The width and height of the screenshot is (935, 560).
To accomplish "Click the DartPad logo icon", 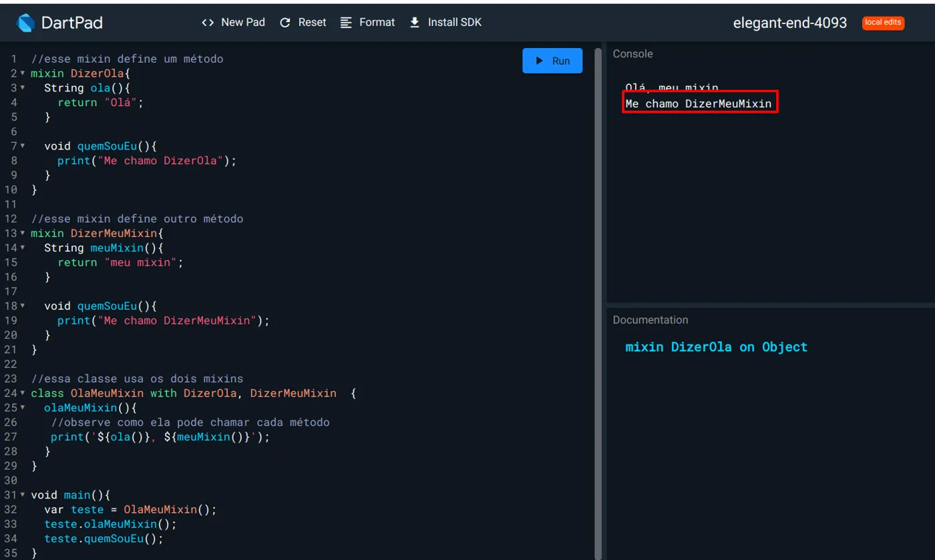I will coord(25,23).
